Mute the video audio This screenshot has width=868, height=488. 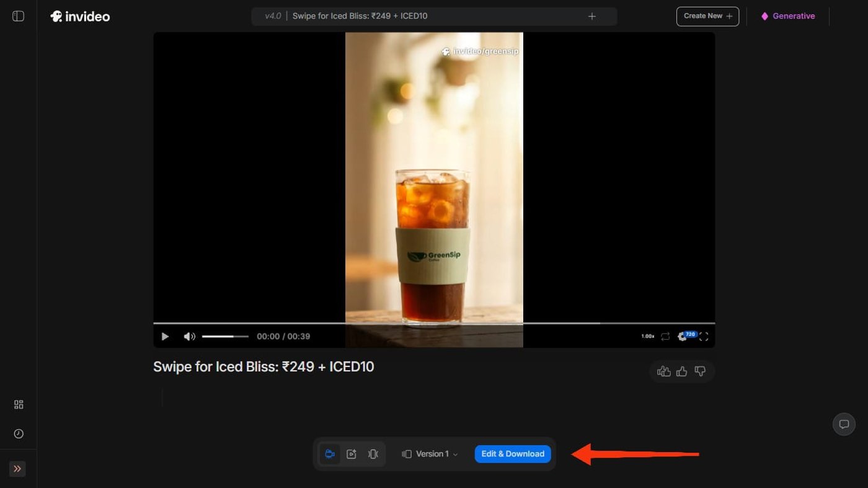click(x=189, y=337)
